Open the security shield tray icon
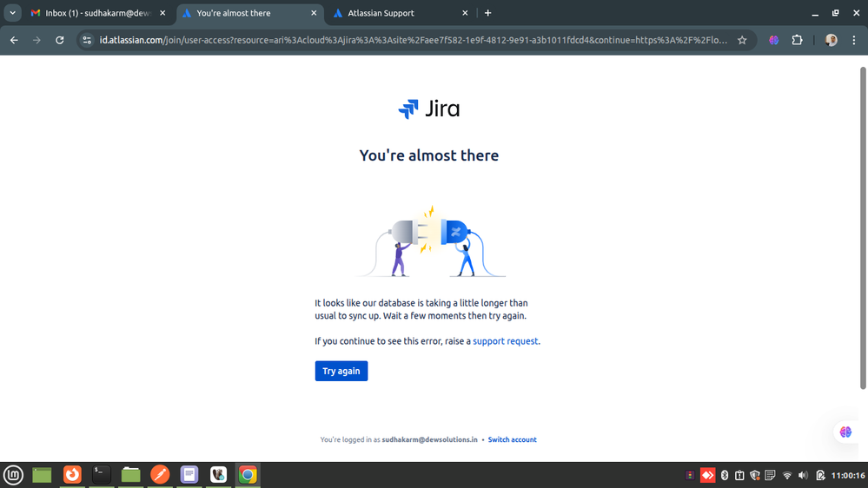Image resolution: width=868 pixels, height=488 pixels. pyautogui.click(x=755, y=475)
